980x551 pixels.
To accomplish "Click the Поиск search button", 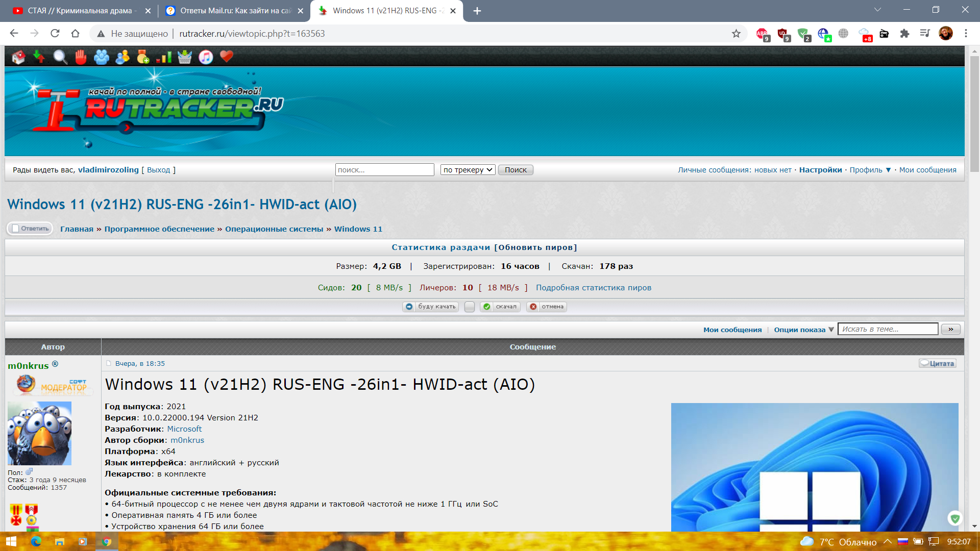I will [516, 170].
